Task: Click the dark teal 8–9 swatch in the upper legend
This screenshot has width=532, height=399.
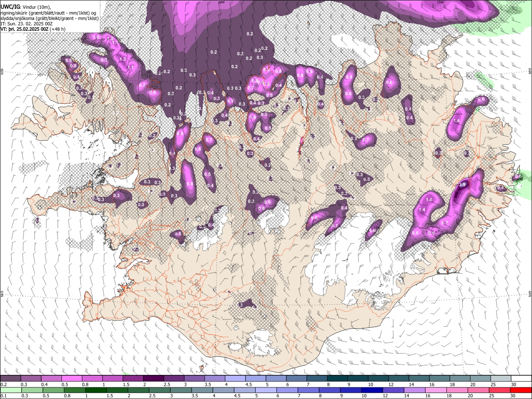Action: (337, 379)
